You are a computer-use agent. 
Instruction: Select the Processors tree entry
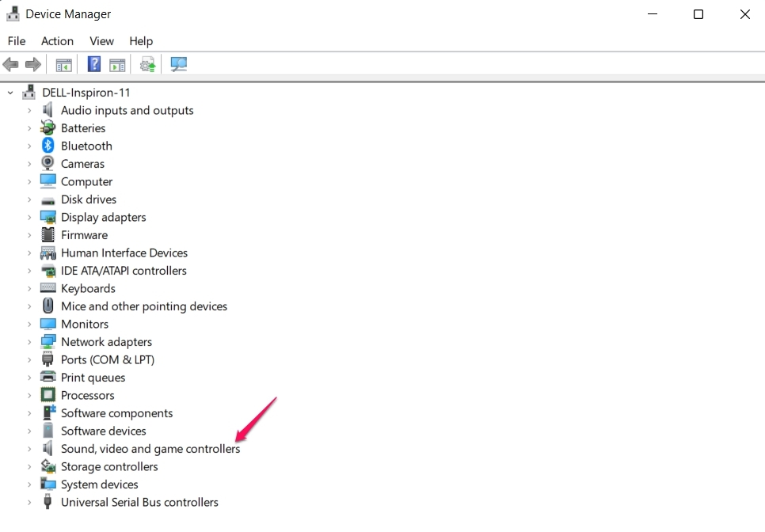[87, 396]
